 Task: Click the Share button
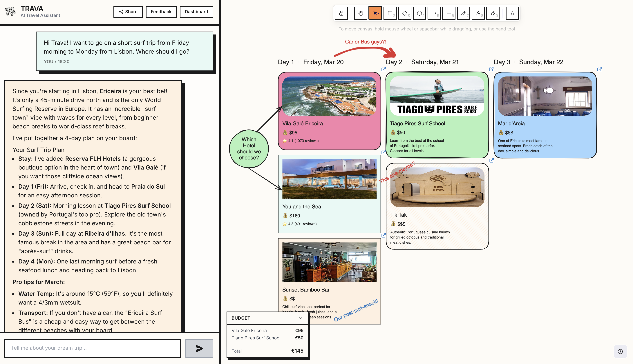[128, 12]
